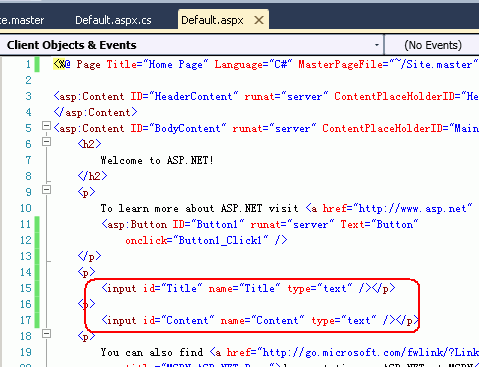The height and width of the screenshot is (367, 479).
Task: Click the 'You can also find' text on line 19
Action: coord(152,352)
